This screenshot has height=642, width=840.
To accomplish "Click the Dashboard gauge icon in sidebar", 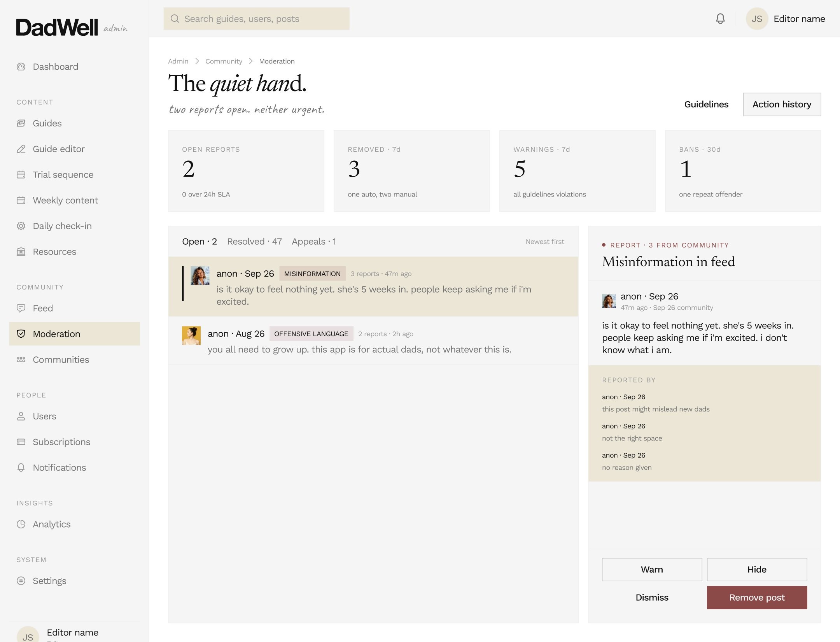I will (21, 67).
